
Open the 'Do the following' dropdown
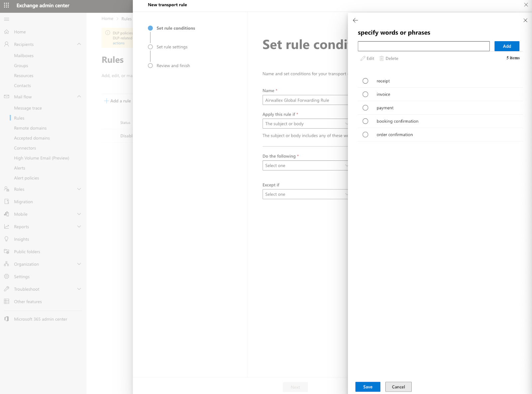coord(305,165)
